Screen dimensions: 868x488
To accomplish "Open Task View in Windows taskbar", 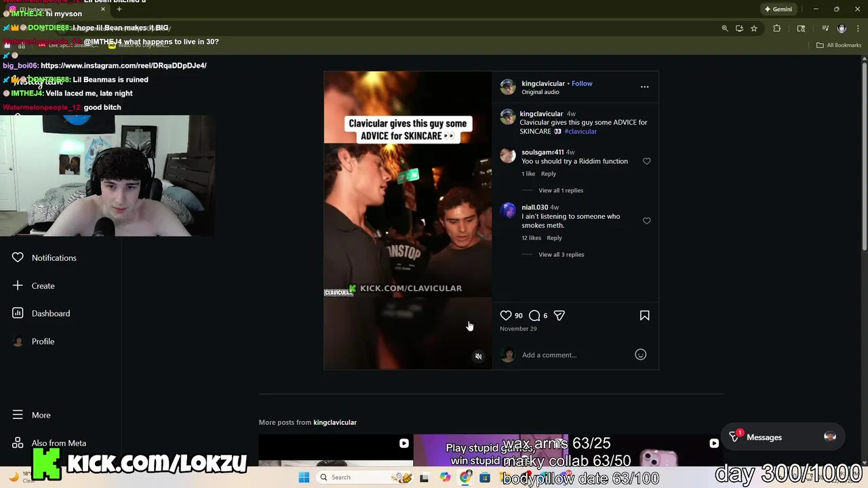I will pyautogui.click(x=425, y=477).
